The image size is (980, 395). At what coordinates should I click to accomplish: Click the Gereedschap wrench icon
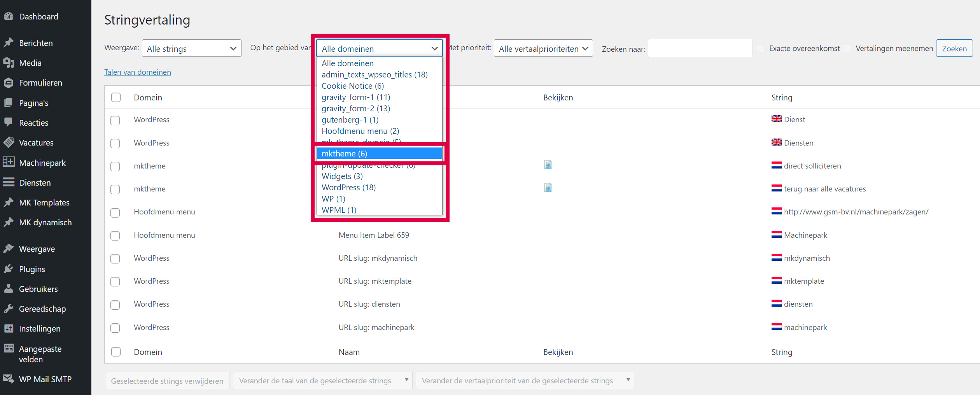(9, 309)
